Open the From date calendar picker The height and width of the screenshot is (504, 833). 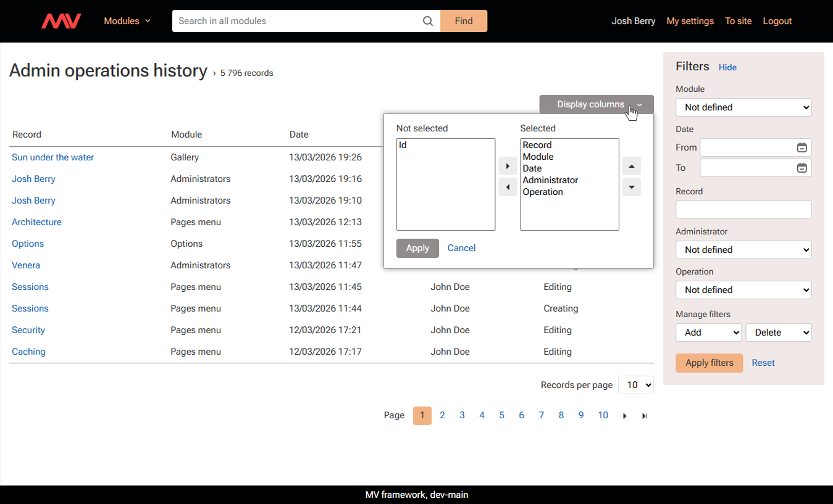pyautogui.click(x=802, y=147)
